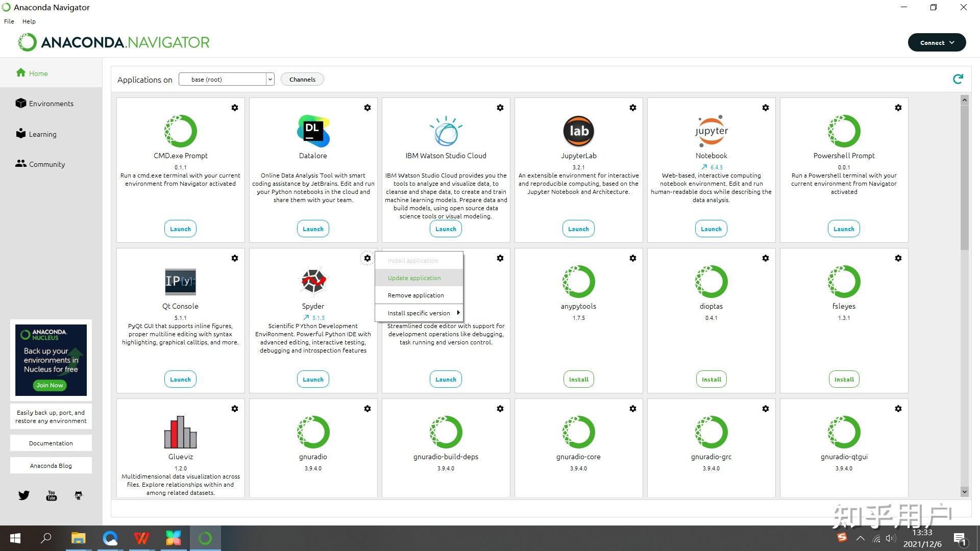Open the gear options on JupyterLab tile
The width and height of the screenshot is (980, 551).
click(632, 108)
